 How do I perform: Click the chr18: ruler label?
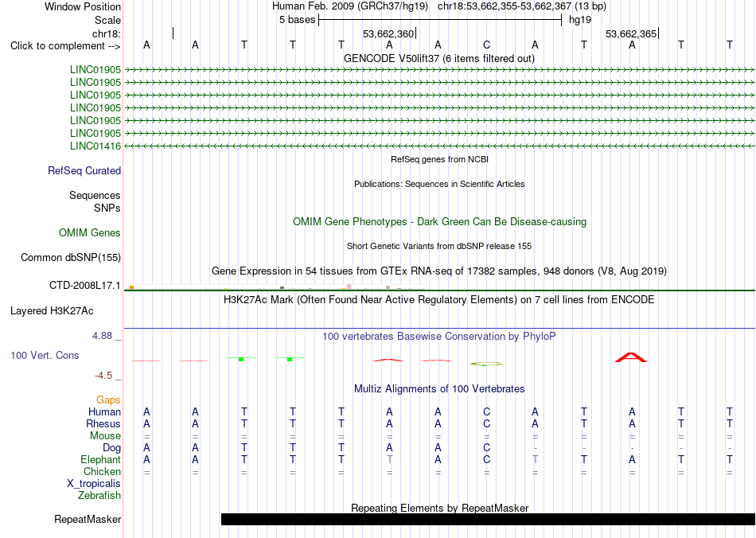click(107, 33)
